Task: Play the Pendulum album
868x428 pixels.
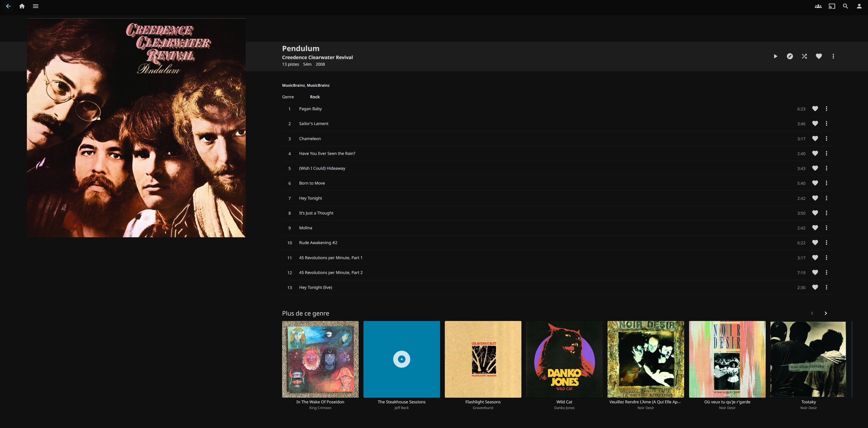Action: (775, 56)
